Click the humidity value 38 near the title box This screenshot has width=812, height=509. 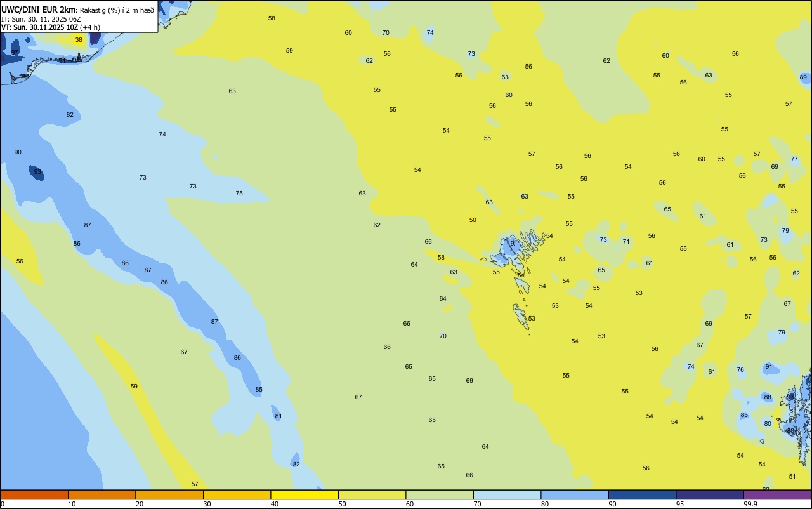click(79, 40)
